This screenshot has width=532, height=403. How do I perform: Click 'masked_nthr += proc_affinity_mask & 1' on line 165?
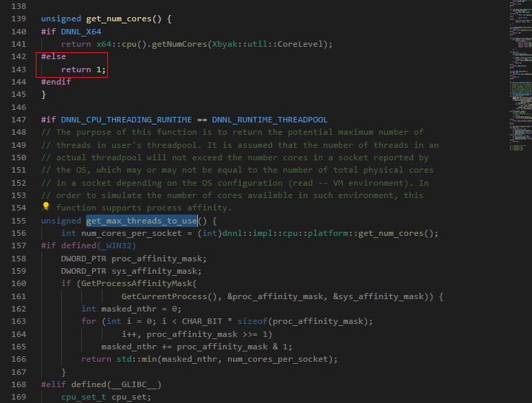(194, 347)
